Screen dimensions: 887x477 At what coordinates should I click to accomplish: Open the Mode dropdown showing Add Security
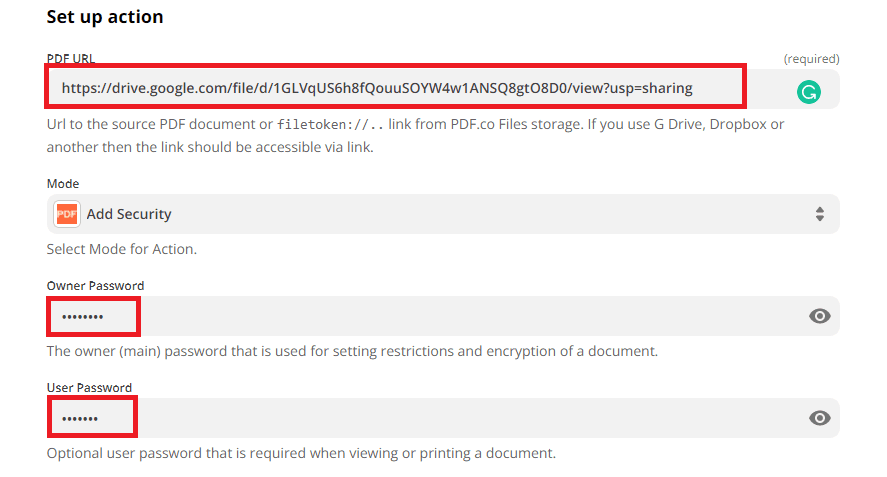[442, 214]
